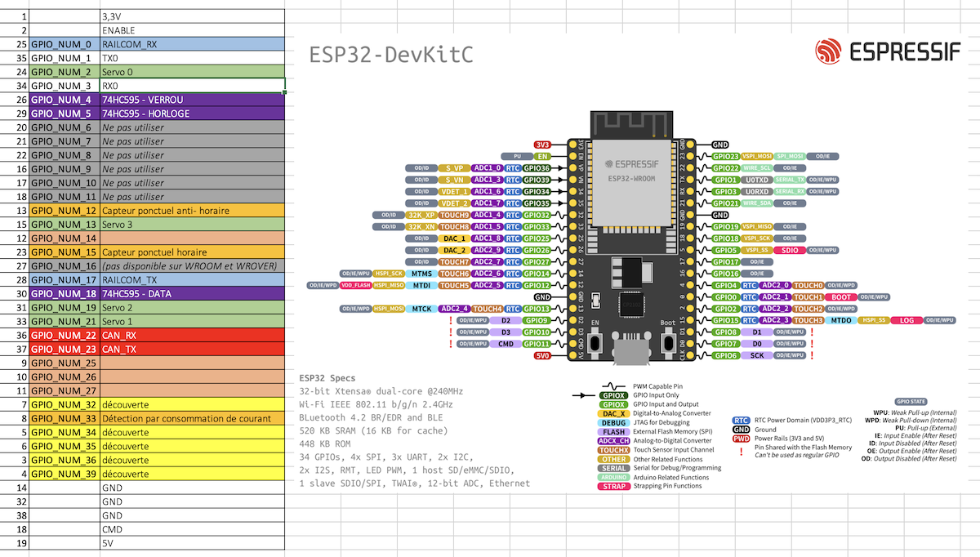This screenshot has height=557, width=980.
Task: Select the ESP32-DevKitC pinout diagram image
Action: pos(632,263)
